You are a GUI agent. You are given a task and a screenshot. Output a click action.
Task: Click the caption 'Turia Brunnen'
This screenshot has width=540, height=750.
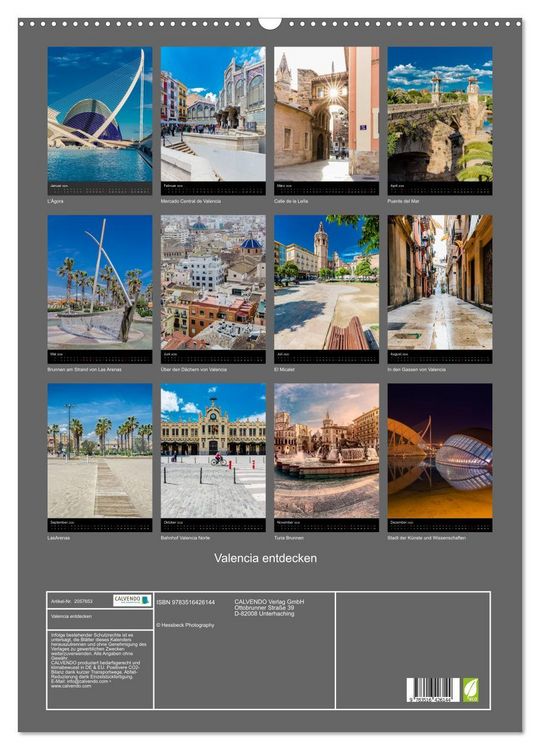288,538
